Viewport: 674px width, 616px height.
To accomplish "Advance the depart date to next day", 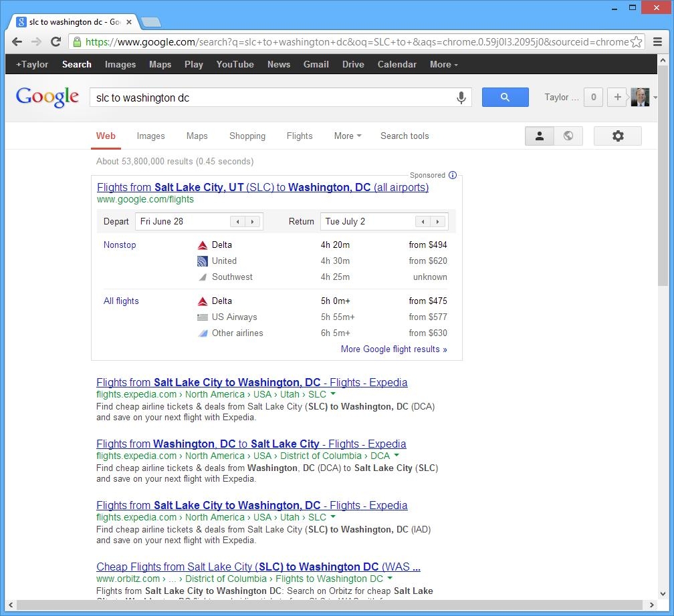I will (x=253, y=222).
